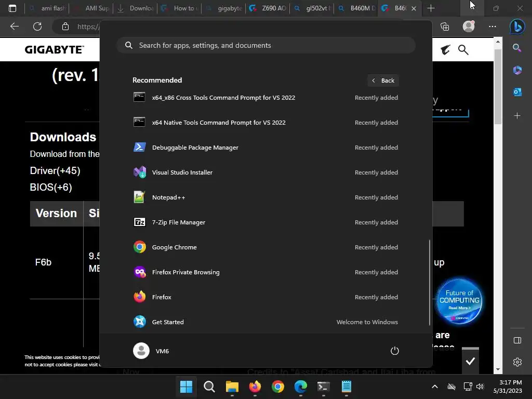Show hidden system tray icons
This screenshot has height=399, width=532.
[x=435, y=387]
